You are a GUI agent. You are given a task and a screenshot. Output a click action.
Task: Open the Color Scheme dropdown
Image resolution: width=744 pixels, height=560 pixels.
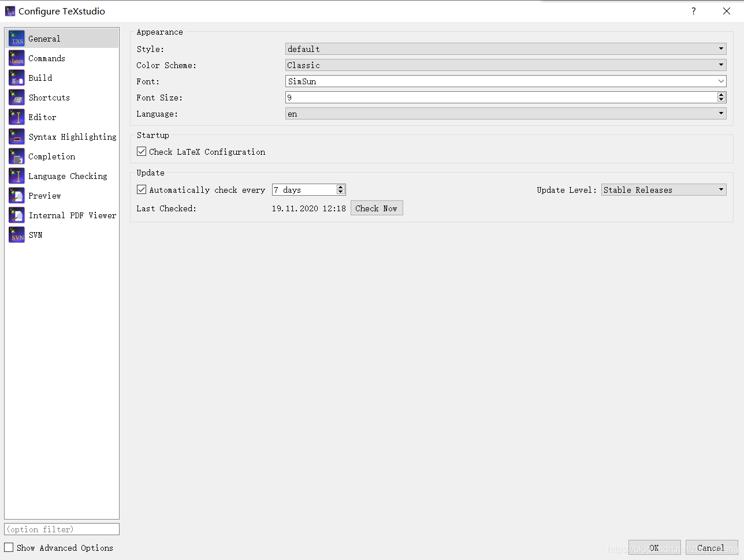(506, 65)
